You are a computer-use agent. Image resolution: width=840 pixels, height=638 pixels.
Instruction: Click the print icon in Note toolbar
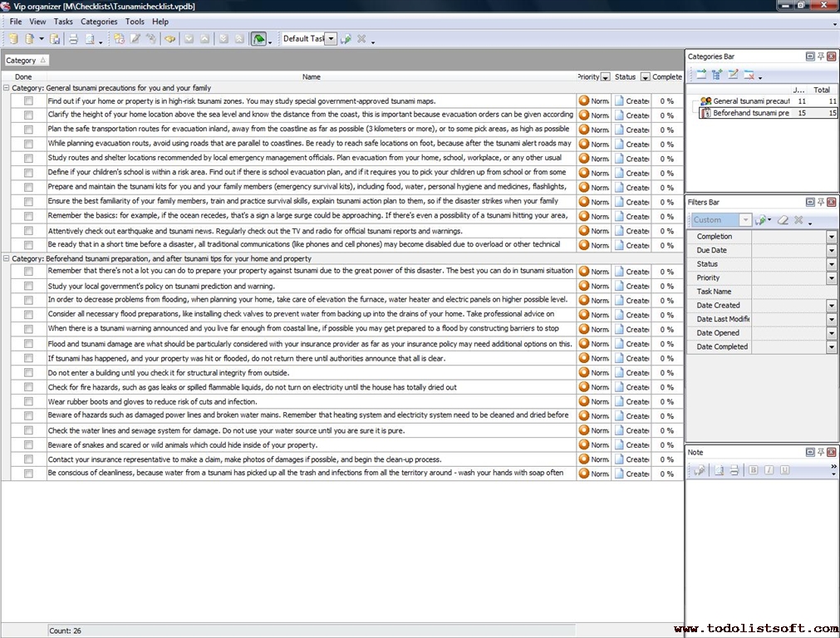click(734, 470)
